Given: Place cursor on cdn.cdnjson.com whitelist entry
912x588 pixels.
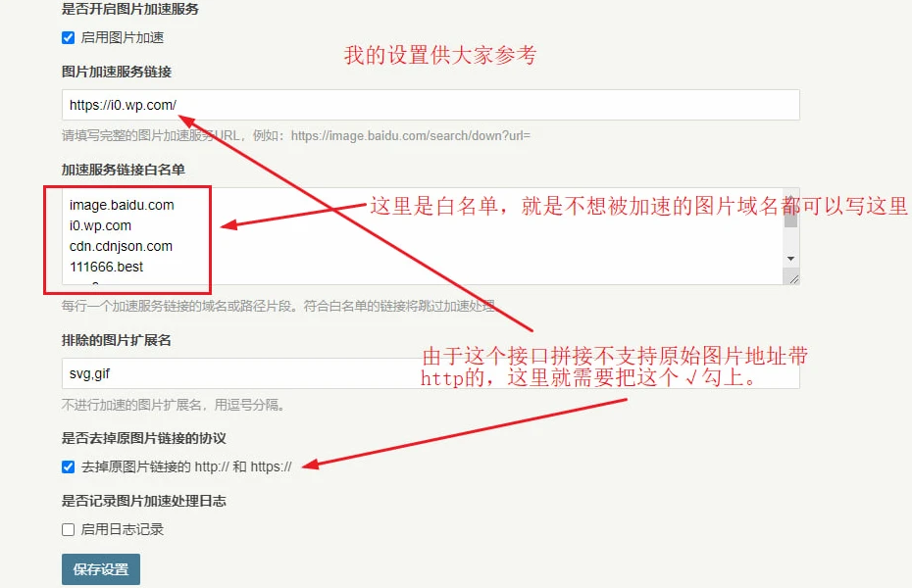Looking at the screenshot, I should point(121,246).
